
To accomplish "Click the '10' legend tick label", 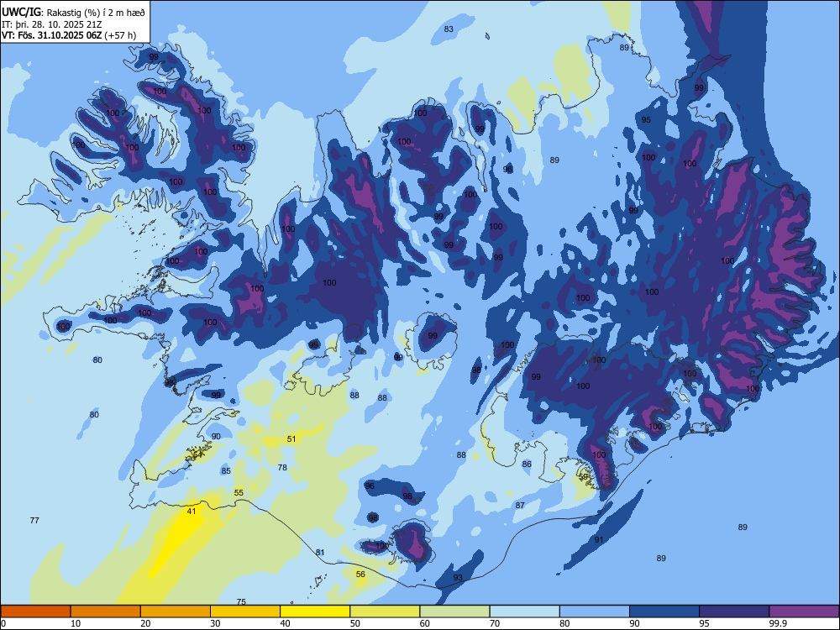I will (x=76, y=623).
